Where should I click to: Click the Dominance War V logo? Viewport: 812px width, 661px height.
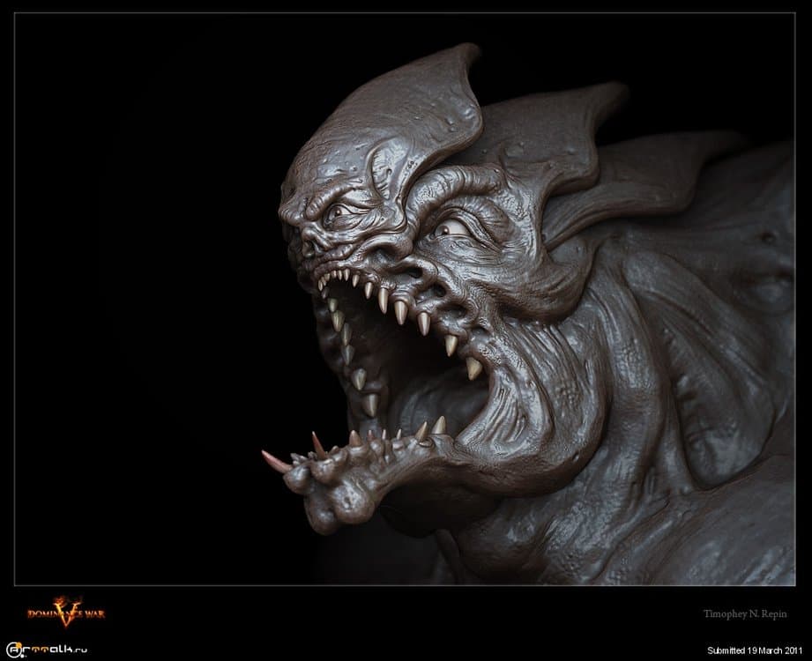click(66, 612)
